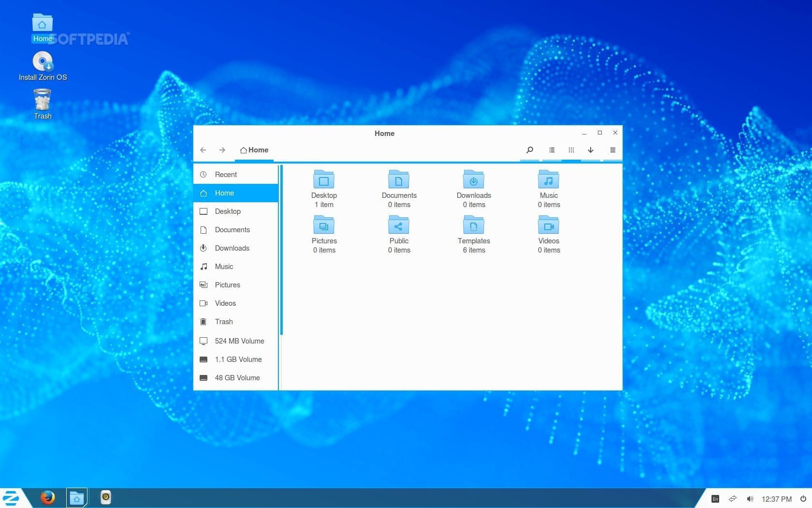Open Trash in the sidebar
The image size is (812, 508).
pyautogui.click(x=224, y=322)
